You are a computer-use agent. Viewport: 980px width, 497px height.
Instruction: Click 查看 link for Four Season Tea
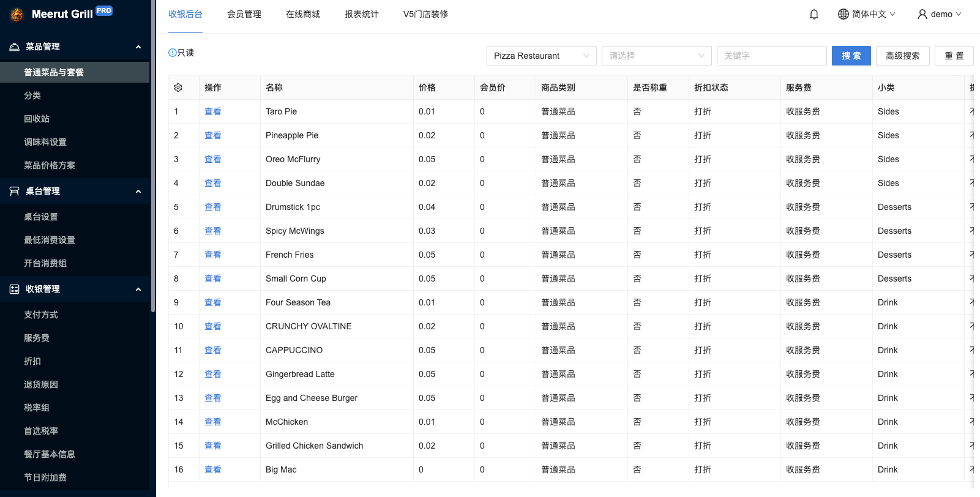coord(213,302)
